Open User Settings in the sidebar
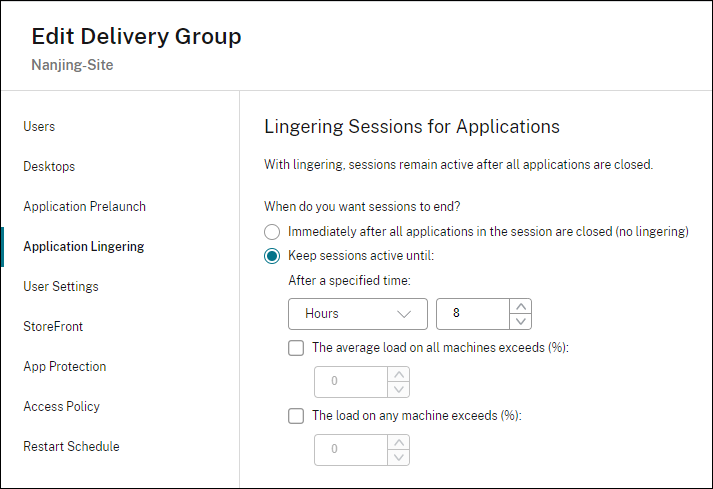The height and width of the screenshot is (489, 713). point(61,287)
